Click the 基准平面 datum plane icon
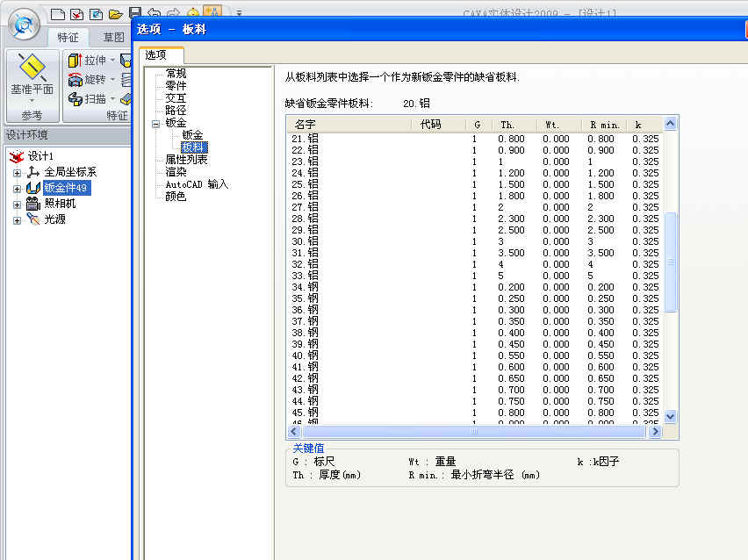This screenshot has width=748, height=560. pyautogui.click(x=32, y=67)
